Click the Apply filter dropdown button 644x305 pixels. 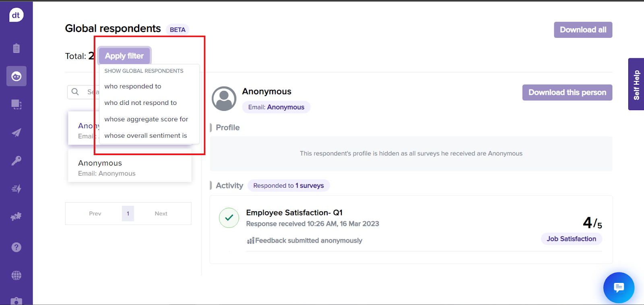tap(124, 56)
